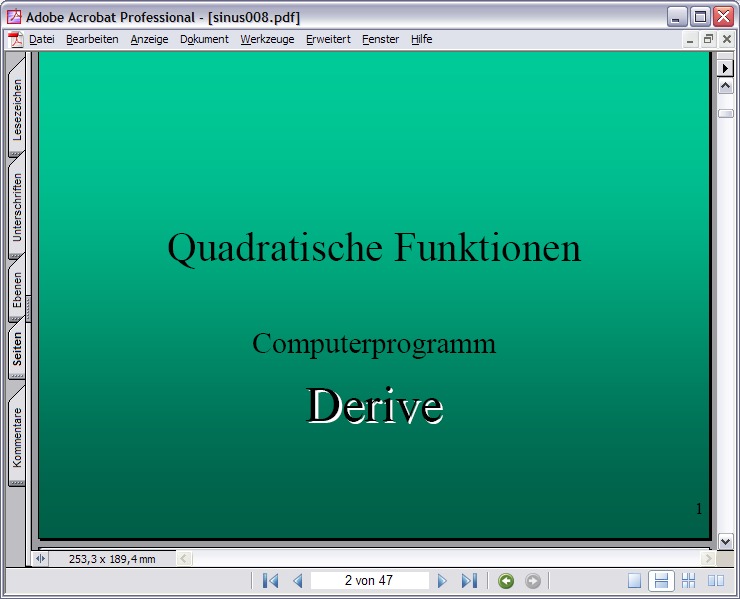Open the Dokument menu
The height and width of the screenshot is (599, 740).
204,39
